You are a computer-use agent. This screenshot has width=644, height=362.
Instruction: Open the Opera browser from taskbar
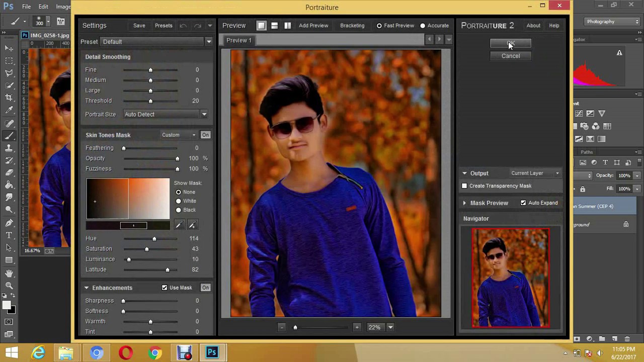pos(125,353)
